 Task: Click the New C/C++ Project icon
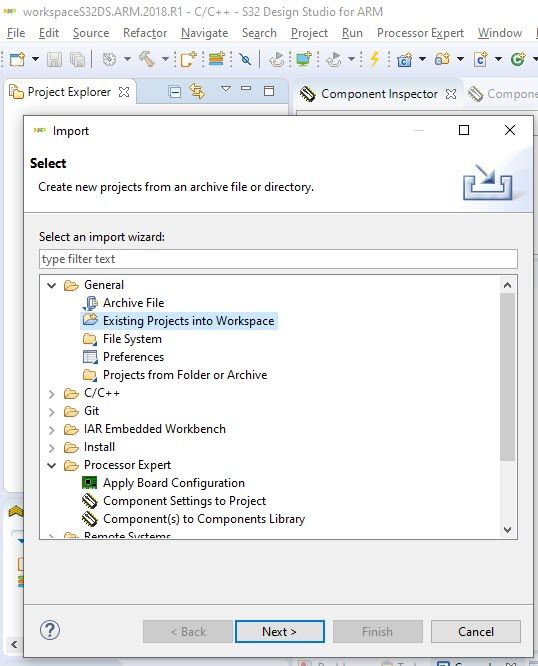pos(405,59)
